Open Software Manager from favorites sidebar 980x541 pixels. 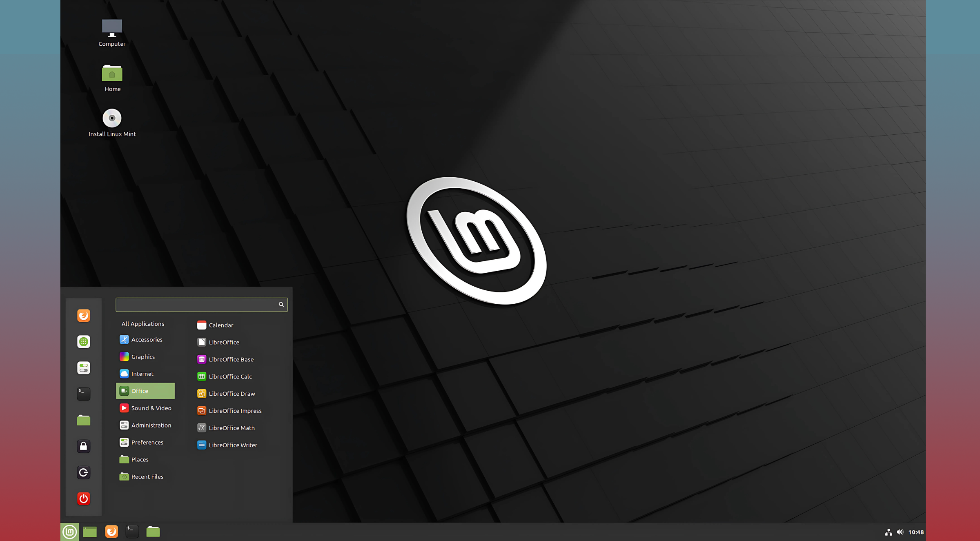tap(84, 342)
